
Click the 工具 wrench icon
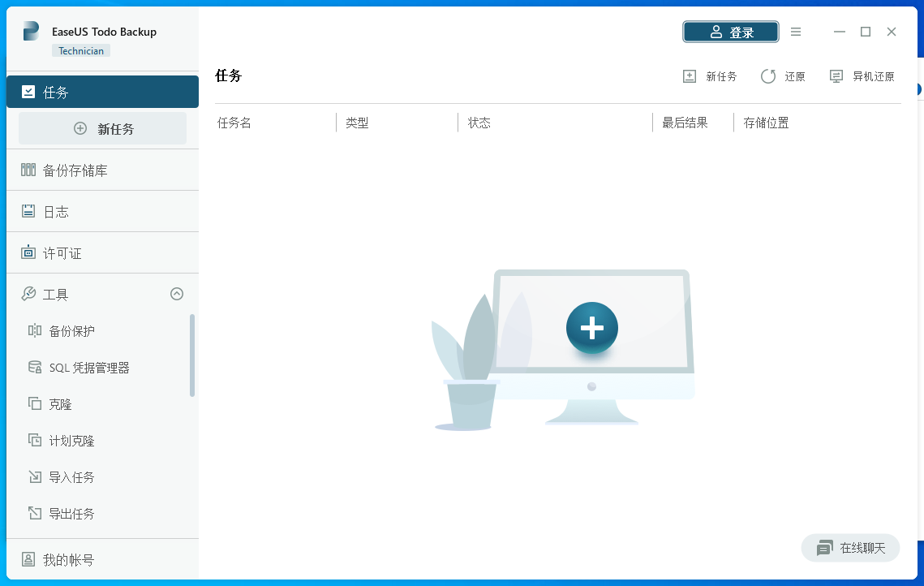tap(28, 294)
